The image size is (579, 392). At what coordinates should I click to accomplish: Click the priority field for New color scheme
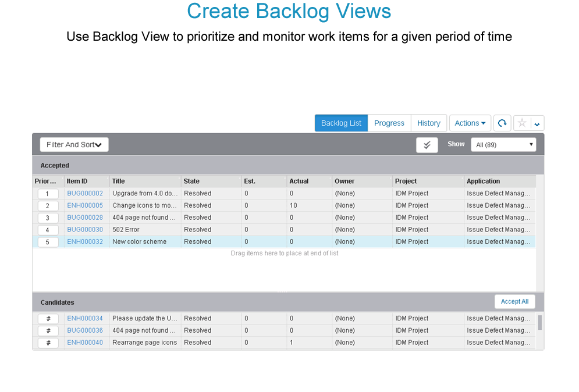[x=48, y=242]
